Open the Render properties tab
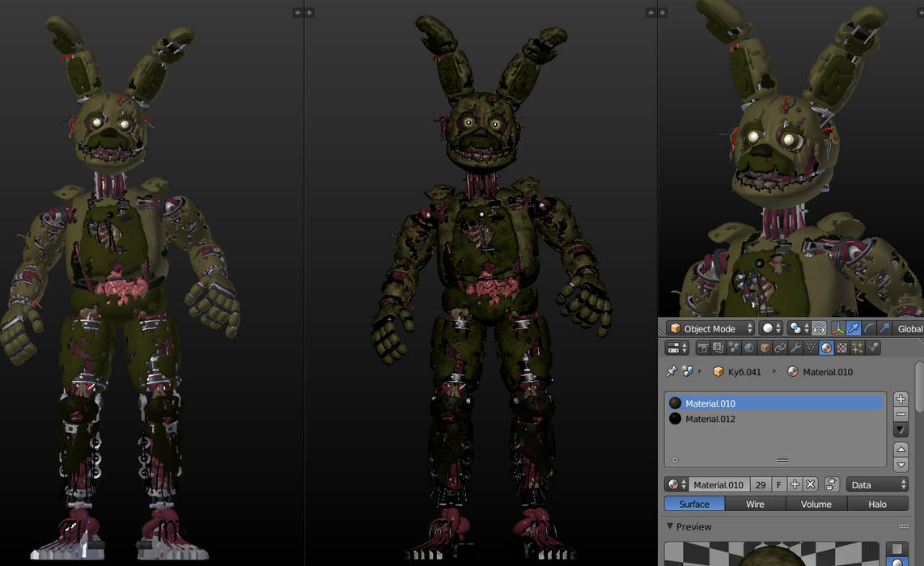Screen dimensions: 924x566 703,348
